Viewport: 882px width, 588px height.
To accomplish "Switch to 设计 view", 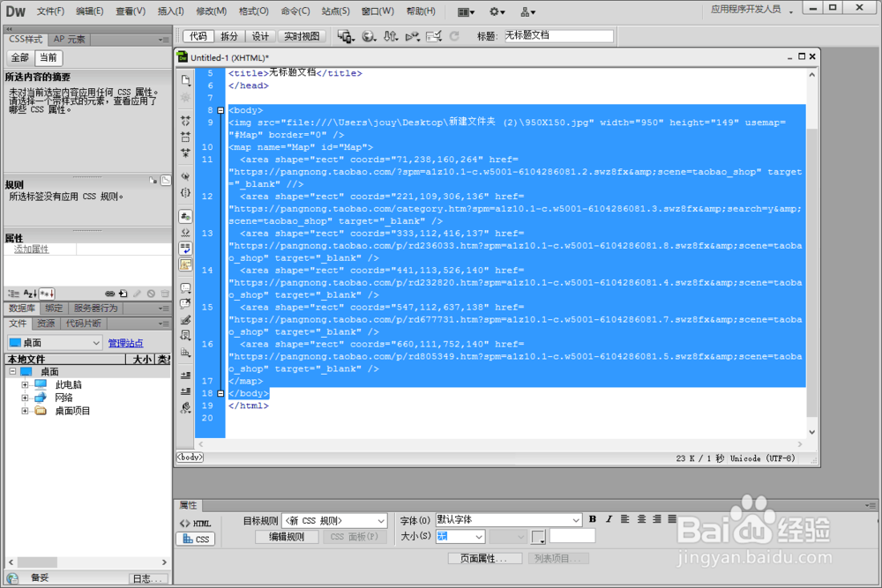I will [260, 36].
